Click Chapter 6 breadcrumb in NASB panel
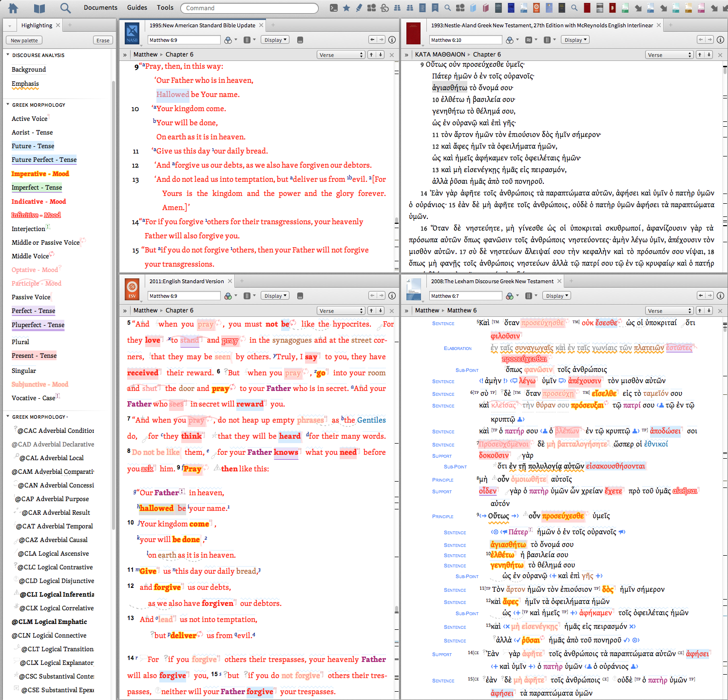Screen dimensions: 728x700 [x=179, y=55]
